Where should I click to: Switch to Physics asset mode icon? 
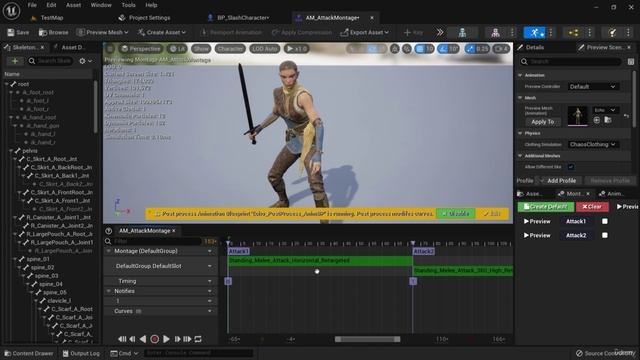(612, 33)
